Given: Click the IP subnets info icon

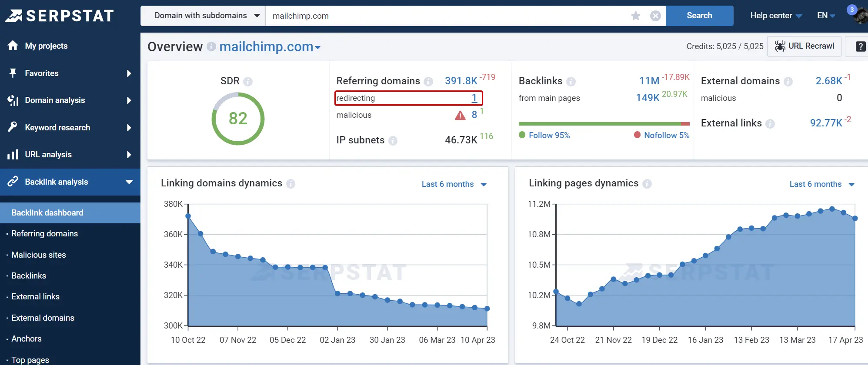Looking at the screenshot, I should 393,140.
